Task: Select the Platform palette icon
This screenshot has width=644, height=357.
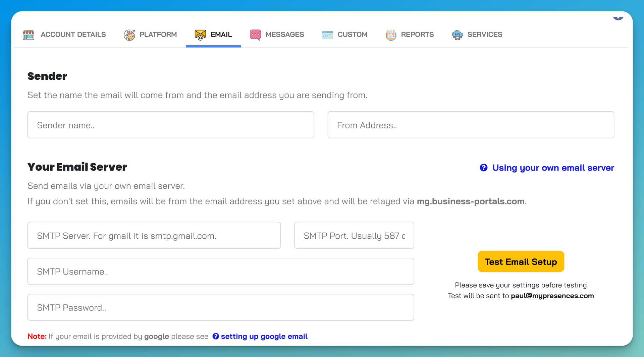Action: (x=130, y=35)
